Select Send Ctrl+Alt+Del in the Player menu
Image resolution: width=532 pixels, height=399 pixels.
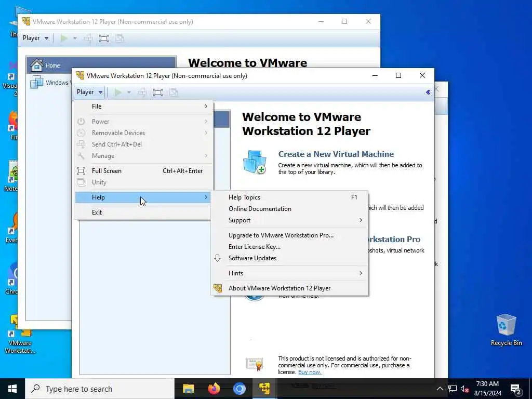(143, 144)
